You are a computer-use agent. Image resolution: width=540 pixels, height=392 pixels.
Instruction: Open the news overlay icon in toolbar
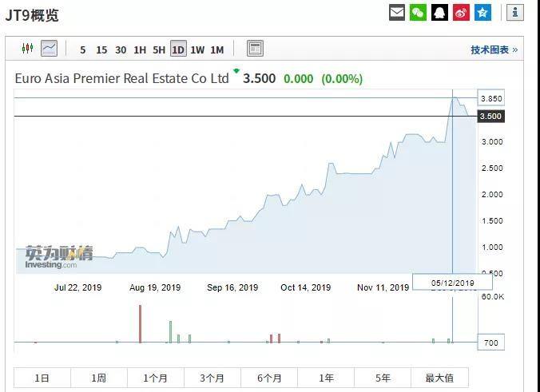click(255, 49)
